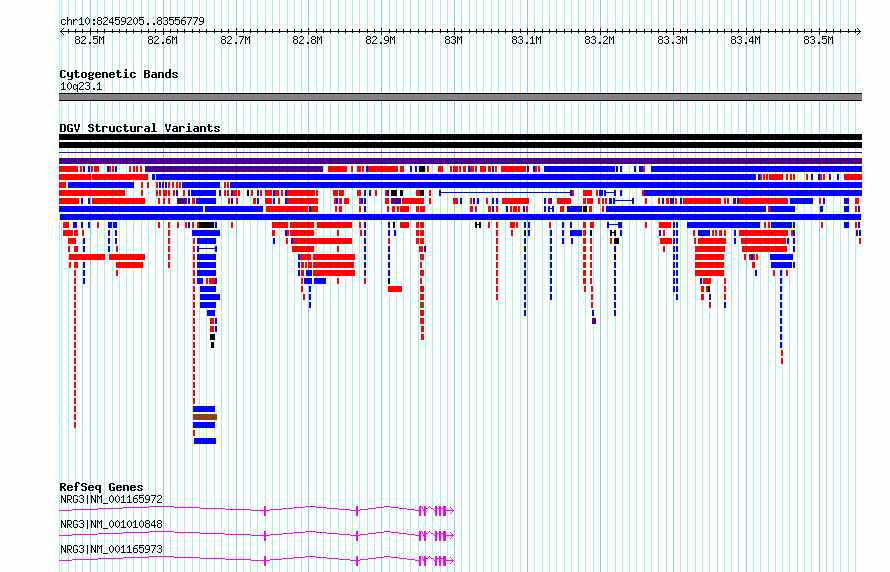890x572 pixels.
Task: Click the NRG3|NM_001165972 label text
Action: 111,499
